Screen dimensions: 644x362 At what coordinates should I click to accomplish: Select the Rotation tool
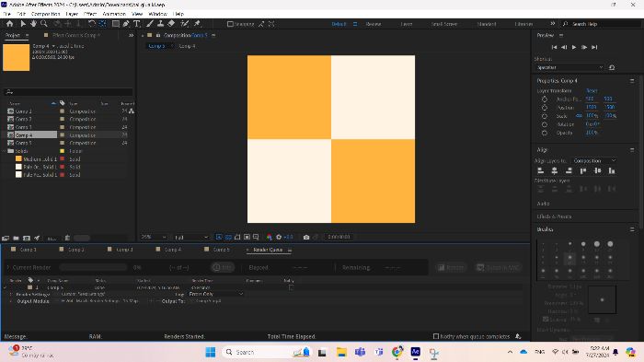92,24
